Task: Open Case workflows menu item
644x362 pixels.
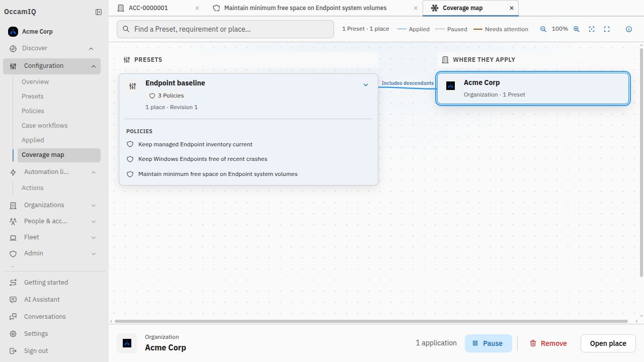Action: 44,126
